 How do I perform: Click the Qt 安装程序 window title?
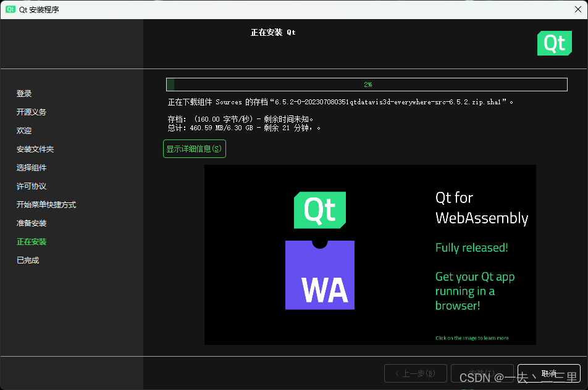pyautogui.click(x=39, y=10)
